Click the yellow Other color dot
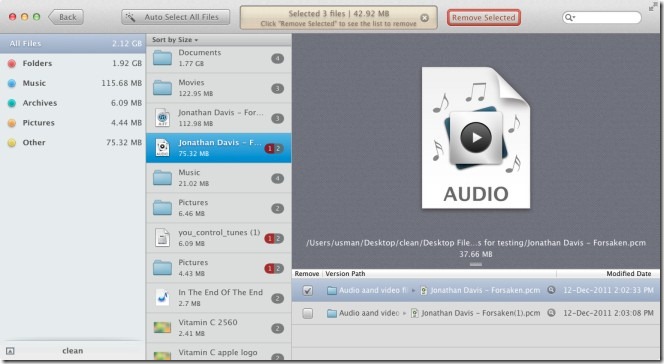Image resolution: width=664 pixels, height=364 pixels. [12, 143]
